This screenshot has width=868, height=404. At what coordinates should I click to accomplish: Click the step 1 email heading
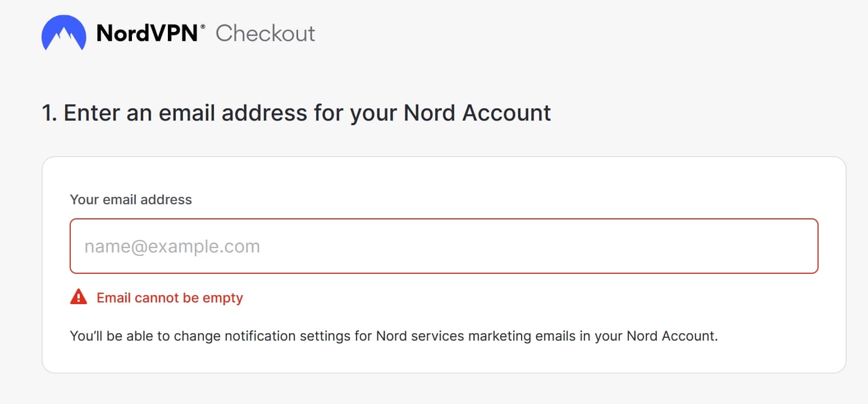click(x=296, y=113)
